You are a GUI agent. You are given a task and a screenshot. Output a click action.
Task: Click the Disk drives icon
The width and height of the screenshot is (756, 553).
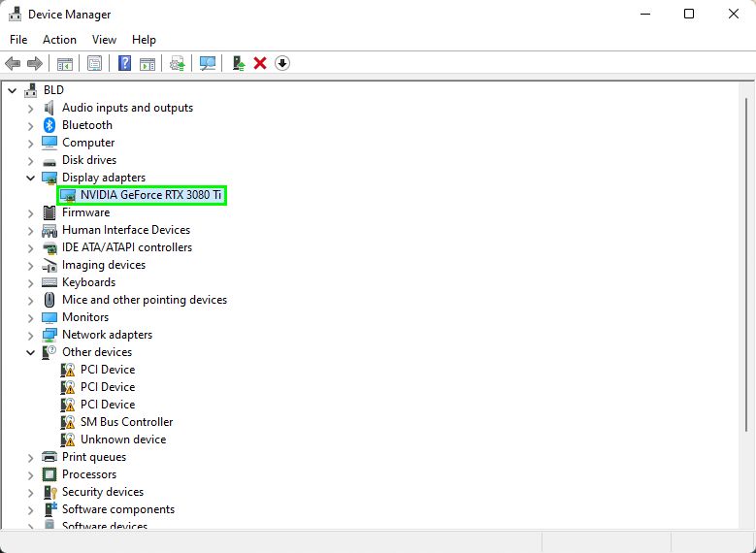coord(49,161)
